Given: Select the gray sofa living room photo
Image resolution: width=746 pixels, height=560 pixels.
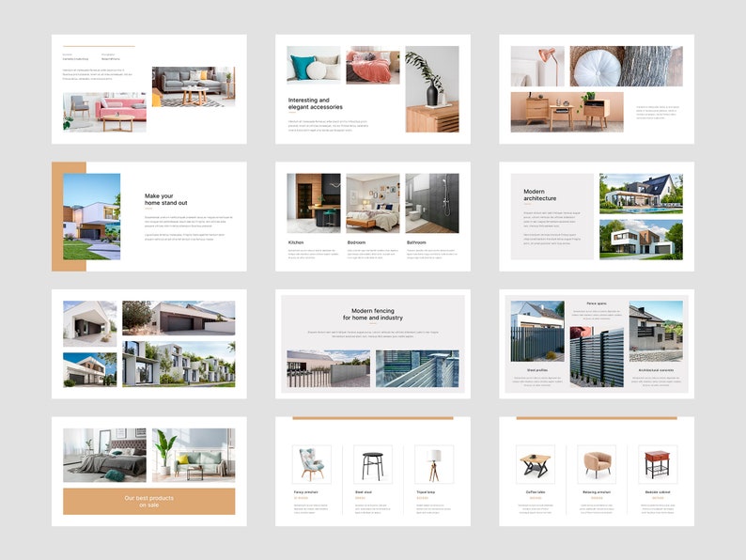Looking at the screenshot, I should click(194, 86).
